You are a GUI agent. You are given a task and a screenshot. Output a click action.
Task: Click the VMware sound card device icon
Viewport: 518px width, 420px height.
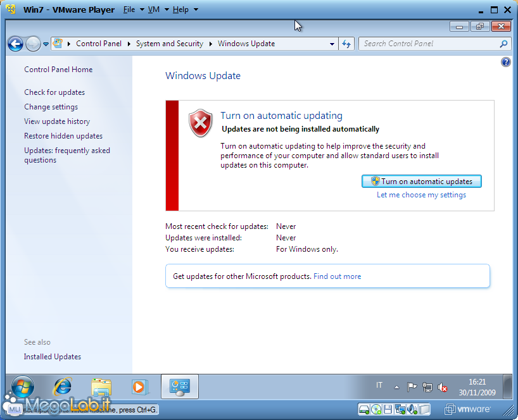(x=412, y=410)
